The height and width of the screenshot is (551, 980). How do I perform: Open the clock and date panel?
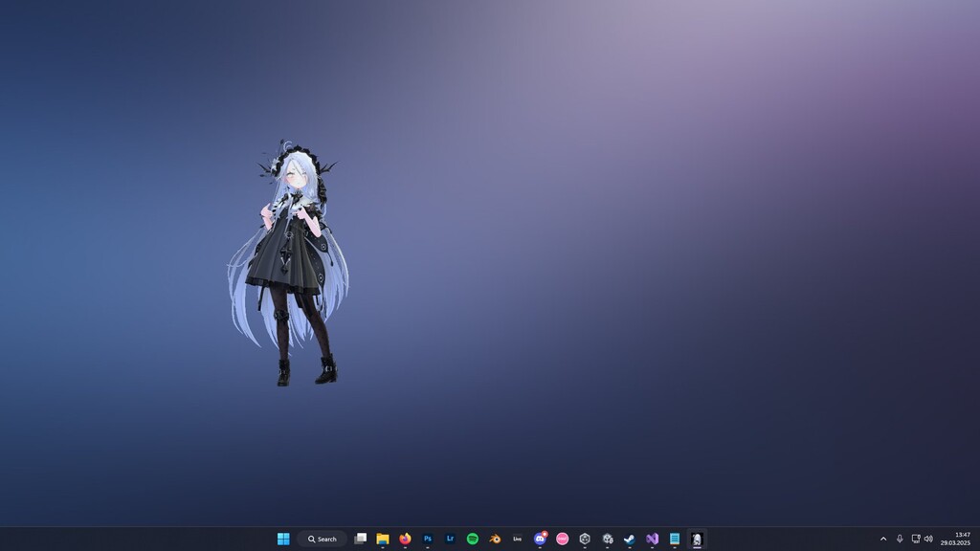pyautogui.click(x=958, y=539)
